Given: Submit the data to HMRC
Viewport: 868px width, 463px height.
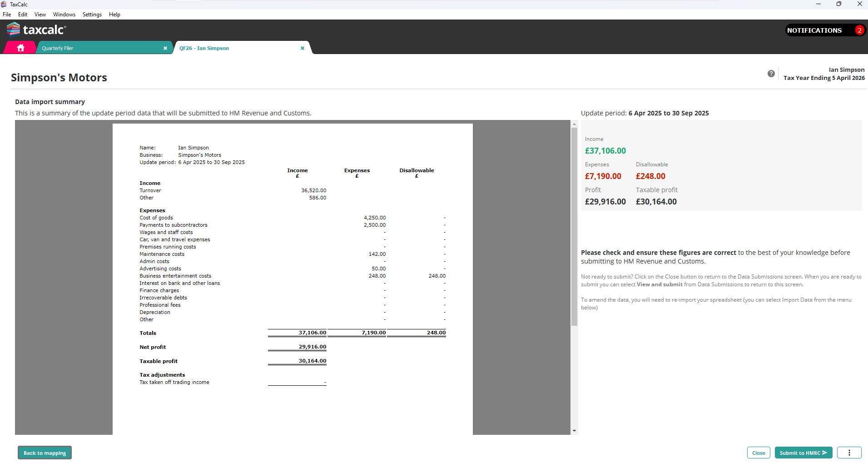Looking at the screenshot, I should pos(803,453).
